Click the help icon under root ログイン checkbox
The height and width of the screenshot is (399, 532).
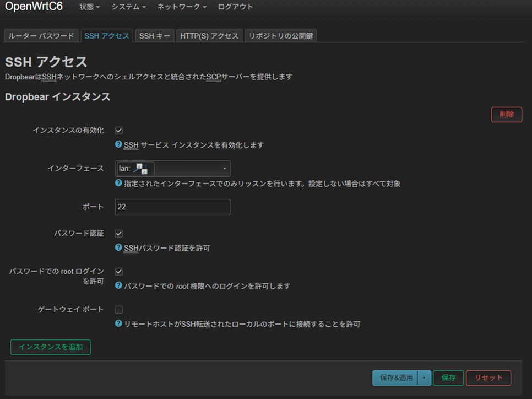coord(118,285)
